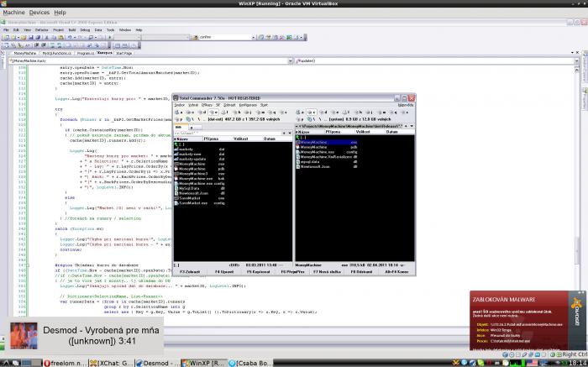Viewport: 588px width, 367px height.
Task: Select drive v in right Total Commander panel
Action: pyautogui.click(x=406, y=112)
